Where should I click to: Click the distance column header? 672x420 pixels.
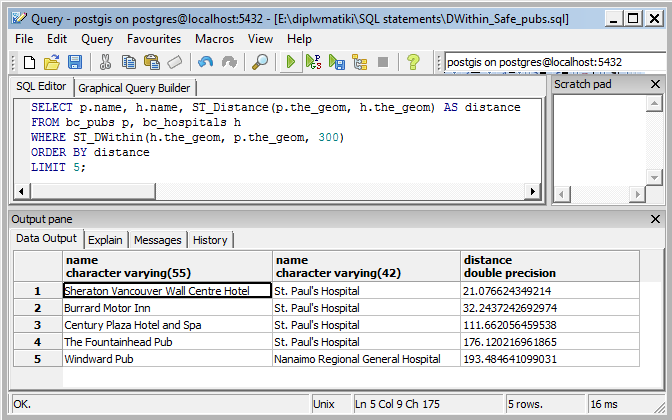[550, 266]
